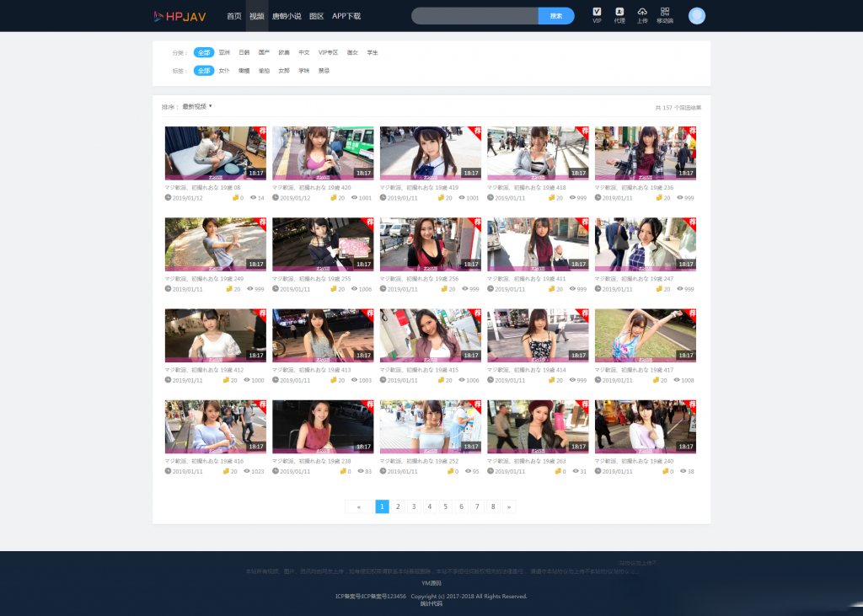Click the « previous page arrow
The width and height of the screenshot is (863, 616).
coord(359,506)
